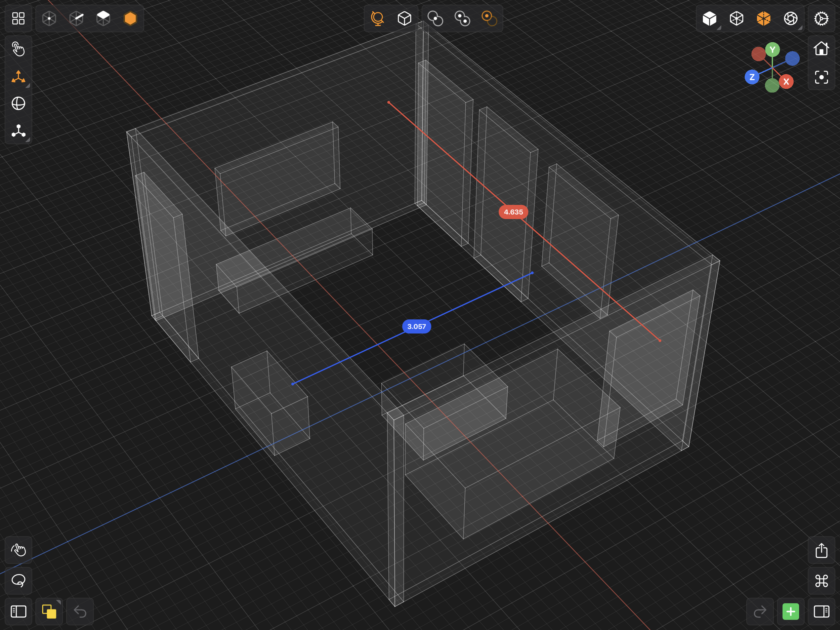Select vertex selection mode
The image size is (840, 630).
point(49,18)
